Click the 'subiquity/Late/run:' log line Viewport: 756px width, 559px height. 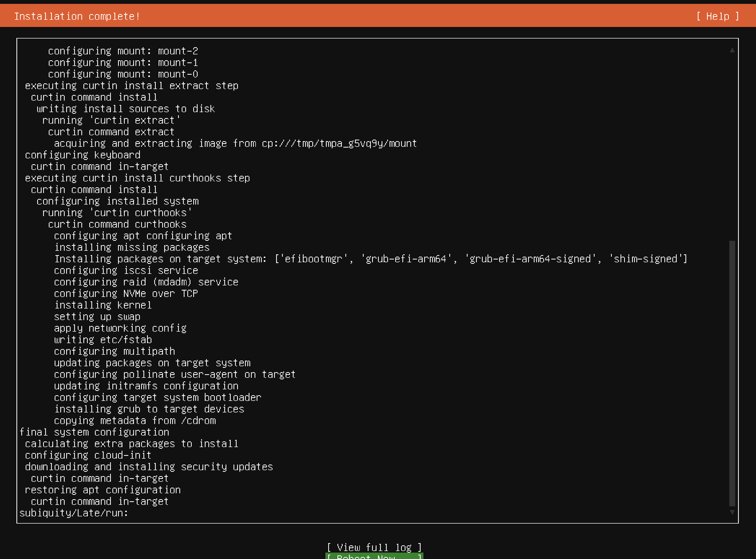(74, 513)
